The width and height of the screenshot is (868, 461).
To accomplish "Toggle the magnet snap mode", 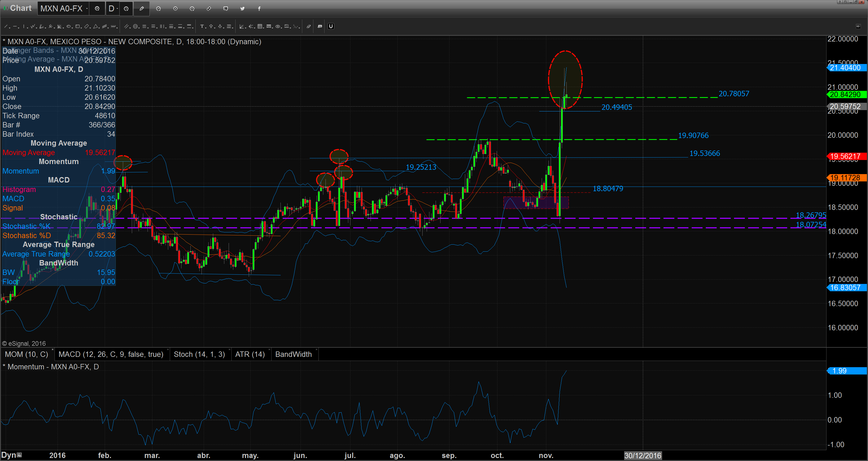I will click(331, 26).
